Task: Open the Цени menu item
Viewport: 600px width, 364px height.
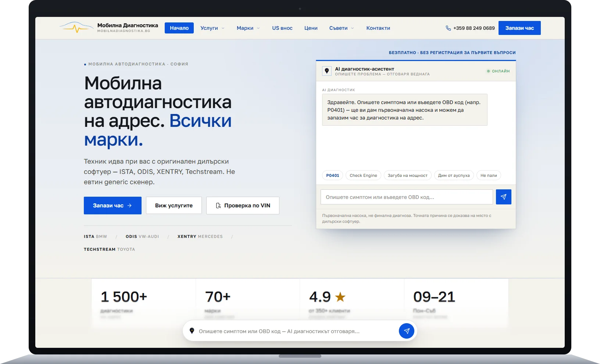Action: pyautogui.click(x=311, y=28)
